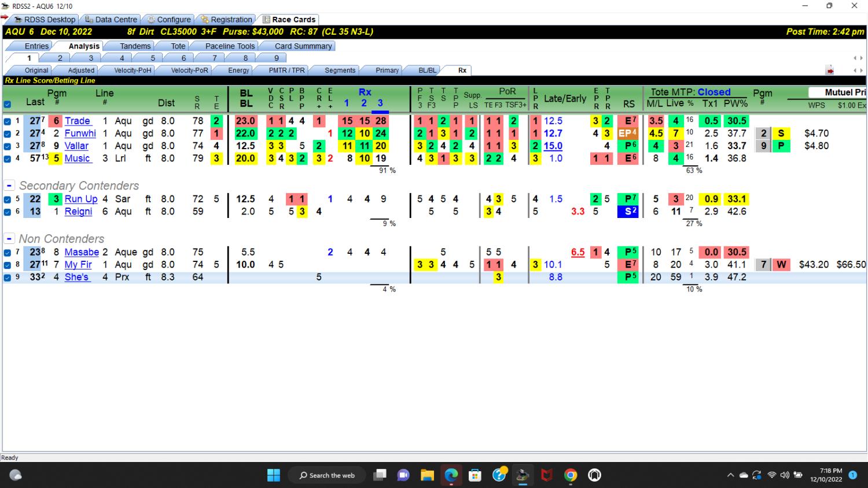Image resolution: width=868 pixels, height=488 pixels.
Task: Uncheck the checkbox for row 4 Music
Action: (8, 158)
